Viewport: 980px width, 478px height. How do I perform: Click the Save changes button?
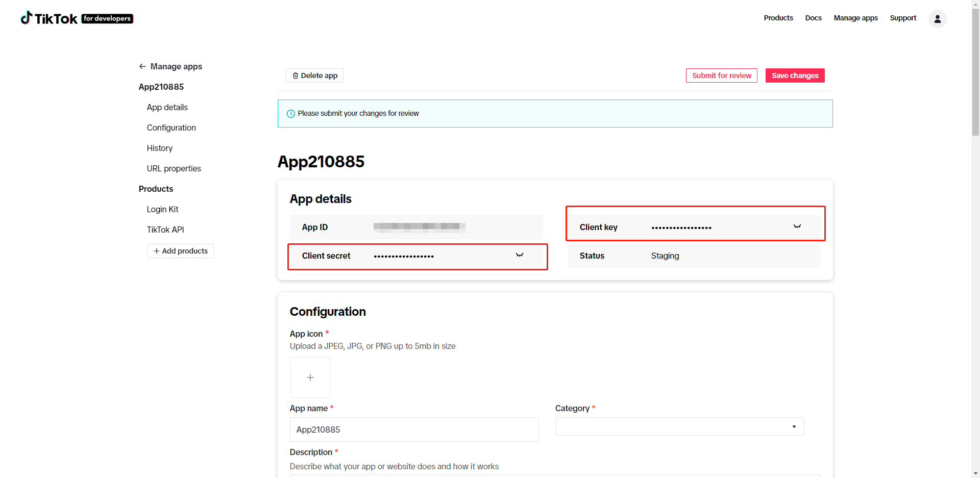click(x=795, y=76)
